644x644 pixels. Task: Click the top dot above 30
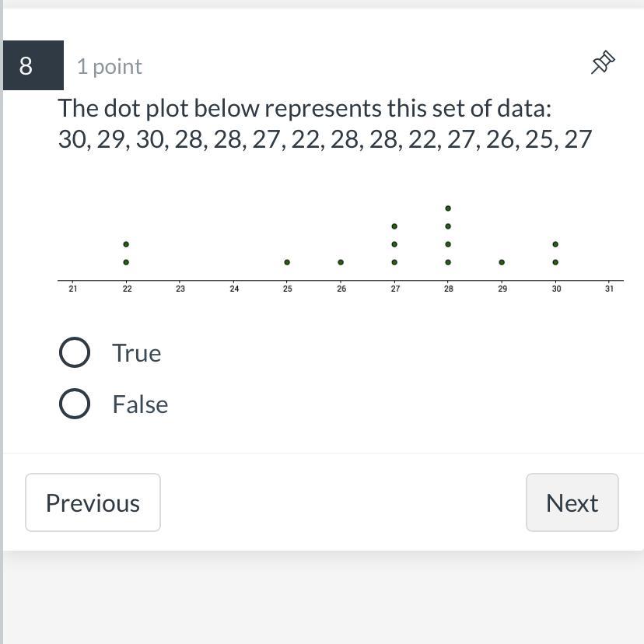click(x=555, y=244)
